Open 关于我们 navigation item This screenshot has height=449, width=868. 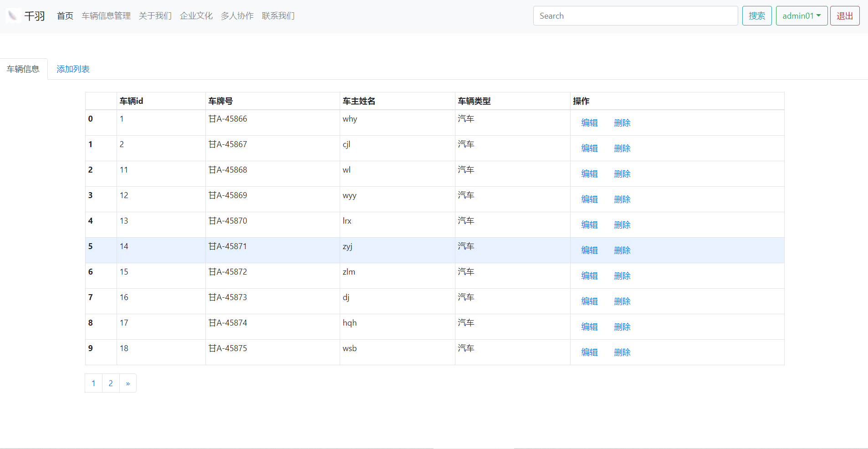[155, 16]
